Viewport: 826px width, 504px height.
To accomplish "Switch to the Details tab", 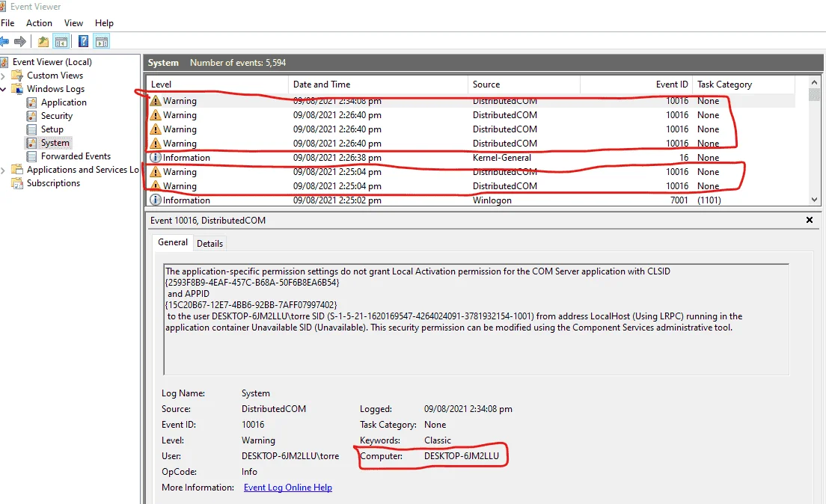I will (x=209, y=243).
